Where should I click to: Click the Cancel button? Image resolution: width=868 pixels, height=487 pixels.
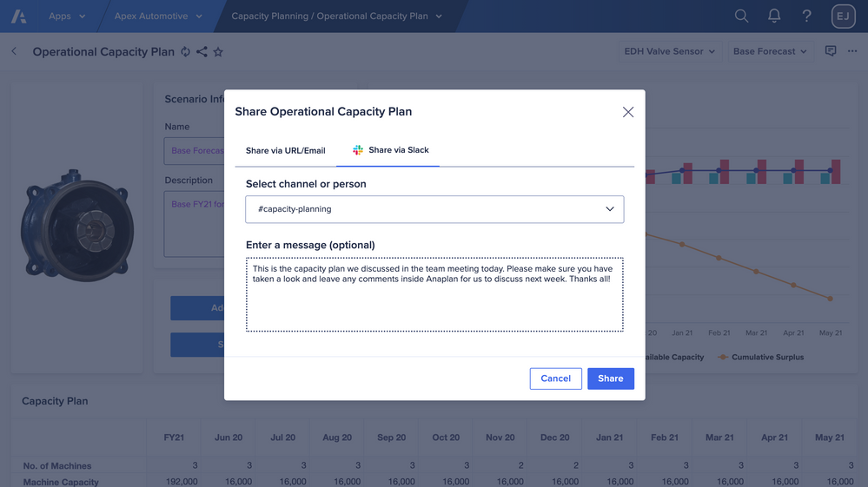click(555, 378)
